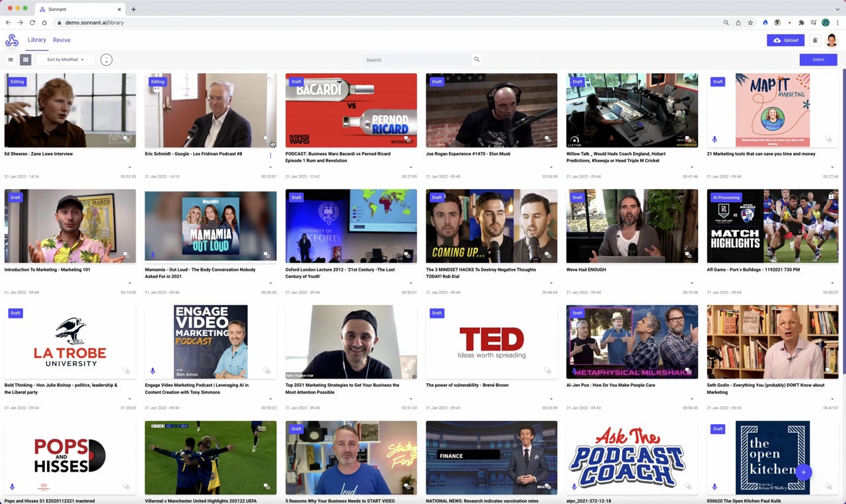Open the Mamamia Out Loud thumbnail

pos(211,226)
